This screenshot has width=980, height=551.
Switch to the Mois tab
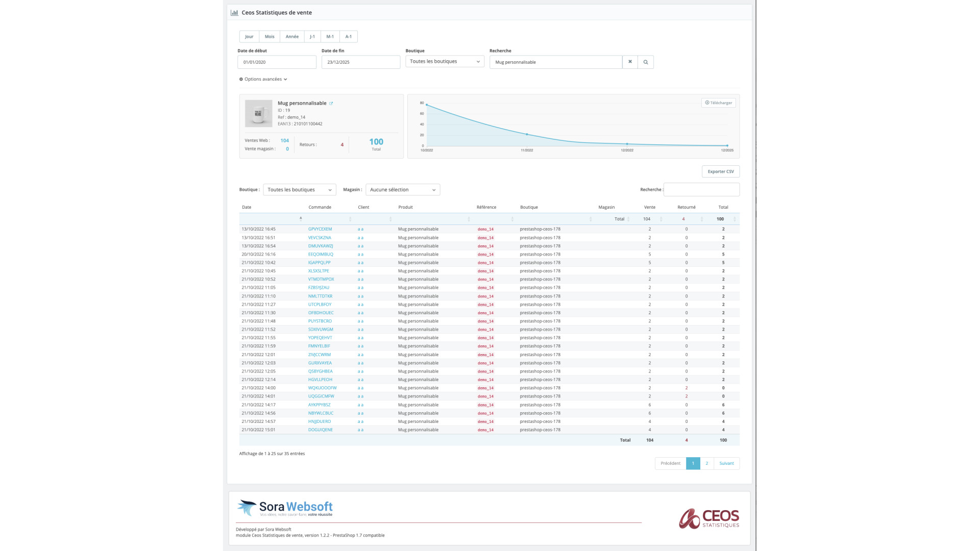pos(269,36)
